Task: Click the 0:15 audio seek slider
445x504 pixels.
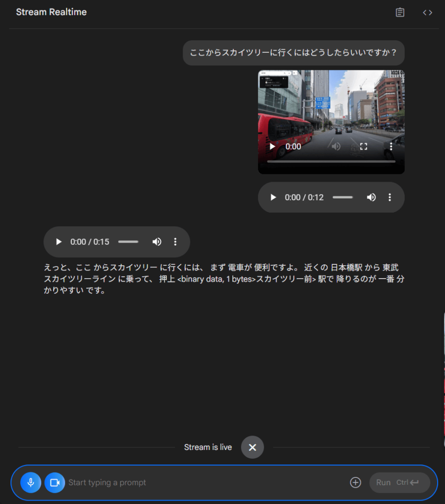Action: coord(128,242)
